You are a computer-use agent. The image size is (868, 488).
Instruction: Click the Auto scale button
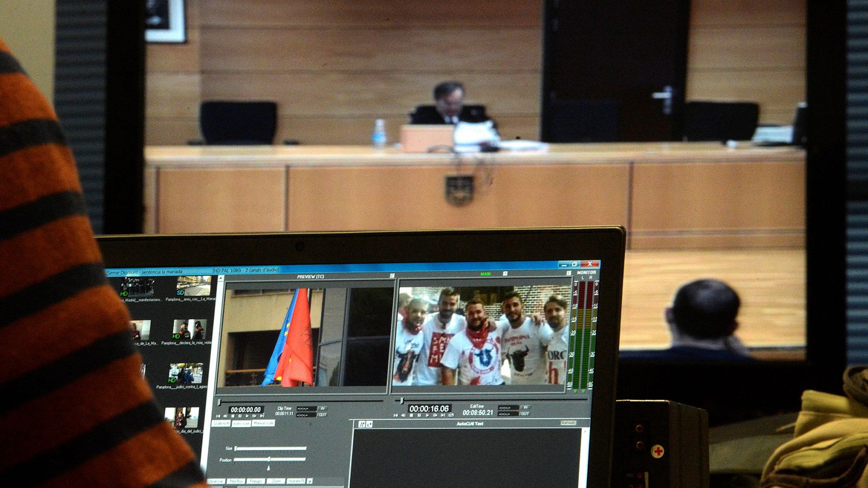coord(241,423)
